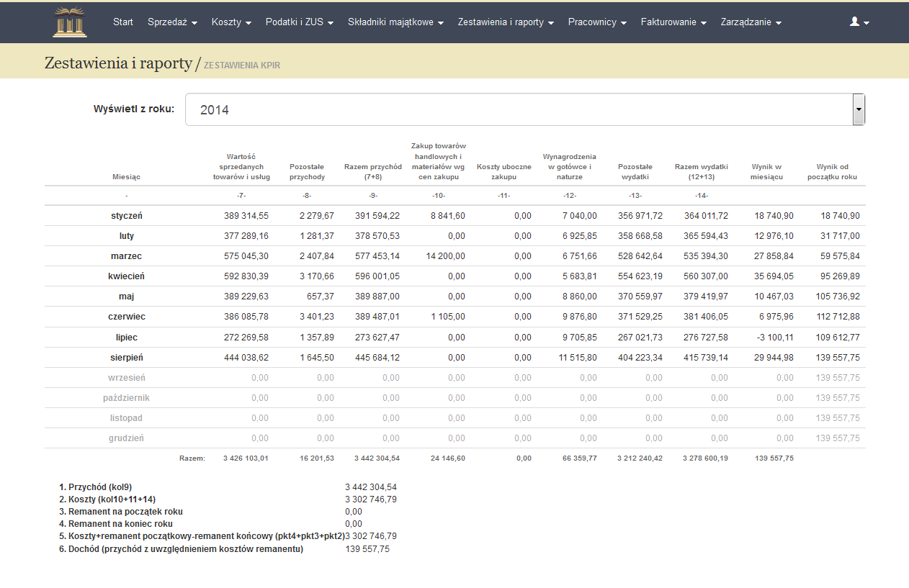Open the Sprzedaż dropdown menu

pyautogui.click(x=172, y=22)
